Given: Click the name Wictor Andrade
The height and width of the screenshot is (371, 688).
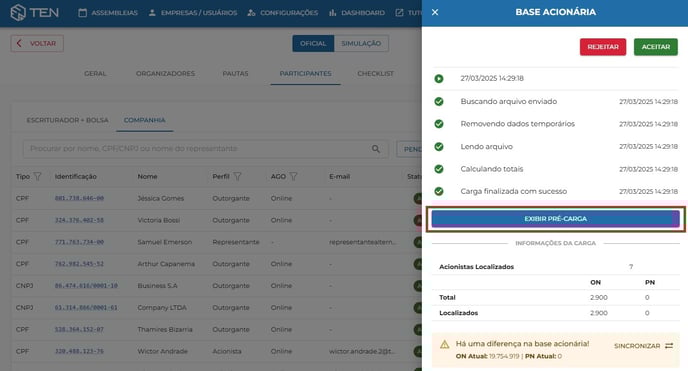Looking at the screenshot, I should click(162, 351).
